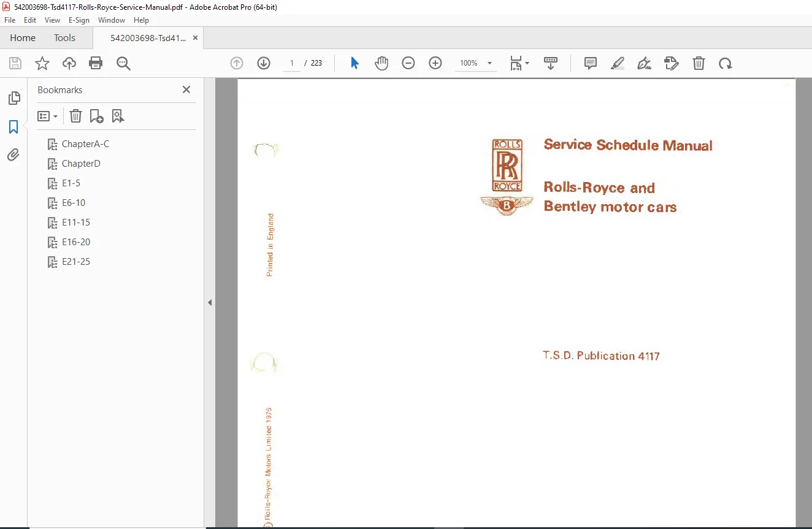This screenshot has width=812, height=529.
Task: Select the 542003698-Tsd41... document tab
Action: tap(148, 38)
